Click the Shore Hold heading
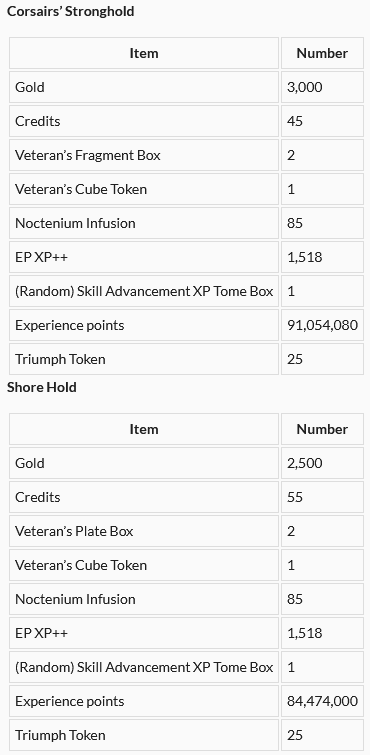This screenshot has width=370, height=755. 41,388
